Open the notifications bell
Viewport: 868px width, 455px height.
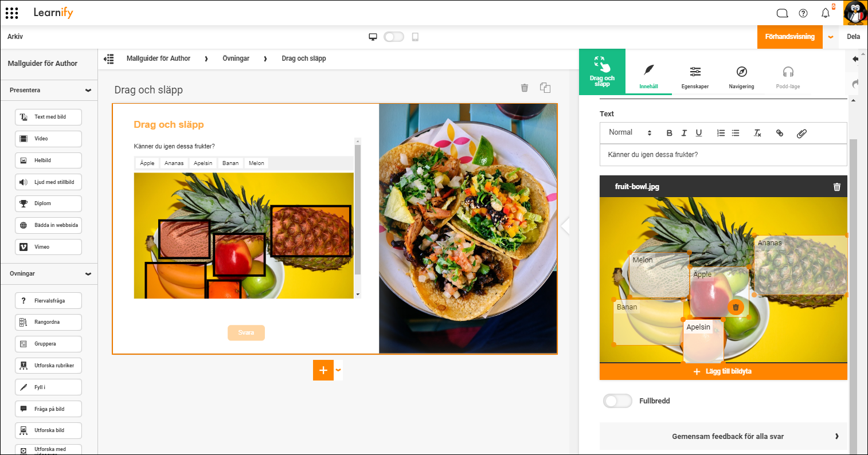click(826, 13)
